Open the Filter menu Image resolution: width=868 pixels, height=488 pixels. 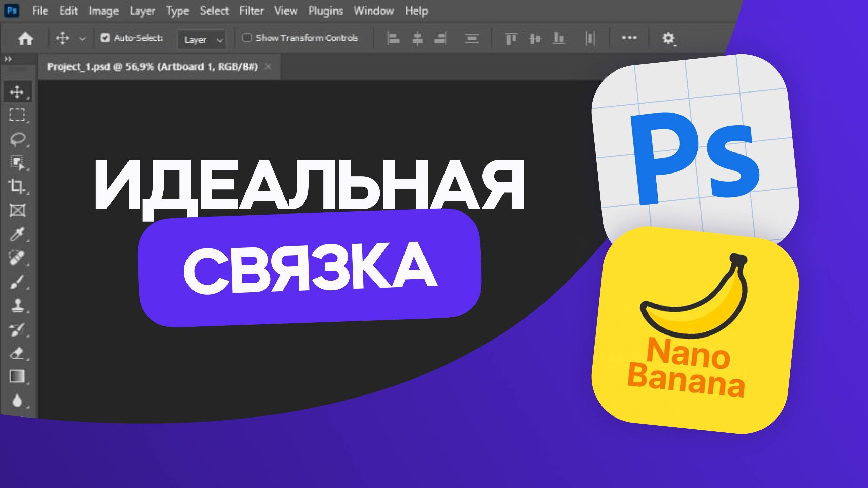coord(251,10)
